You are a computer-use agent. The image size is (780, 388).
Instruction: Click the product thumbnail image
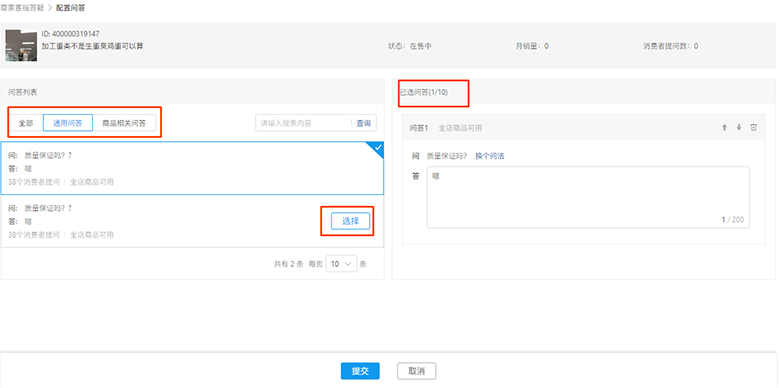21,46
